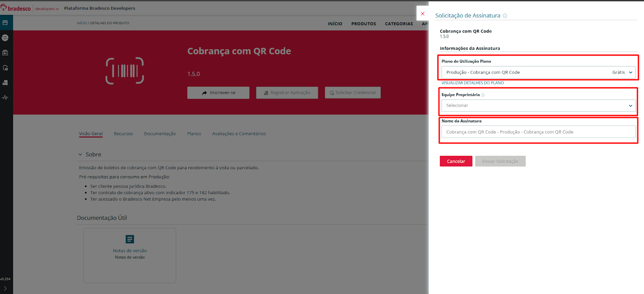Click the Solicitar Credencial button

[x=353, y=93]
